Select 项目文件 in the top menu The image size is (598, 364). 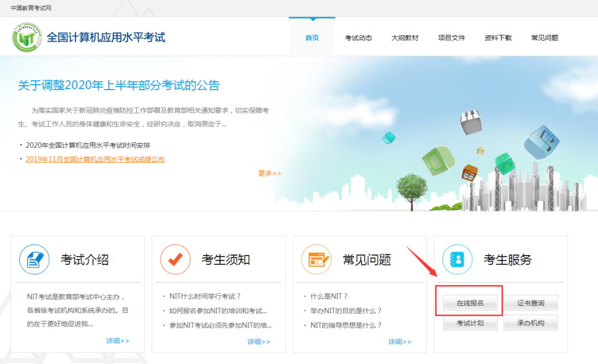click(451, 38)
